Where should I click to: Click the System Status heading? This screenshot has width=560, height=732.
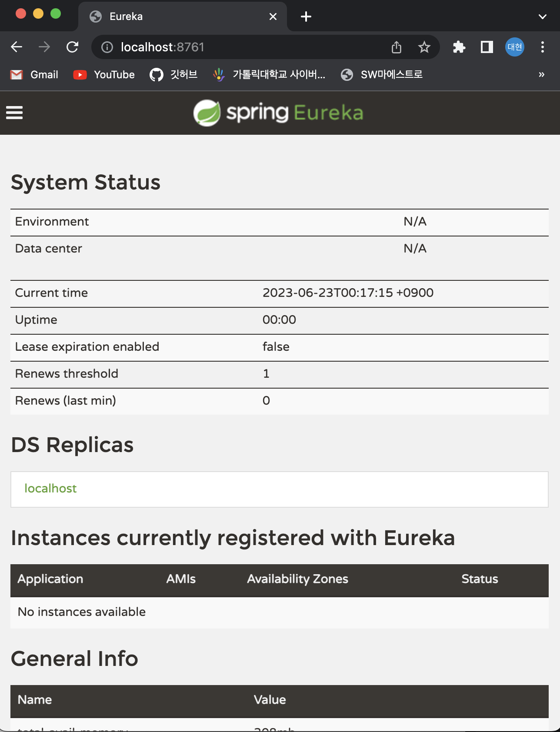[86, 183]
